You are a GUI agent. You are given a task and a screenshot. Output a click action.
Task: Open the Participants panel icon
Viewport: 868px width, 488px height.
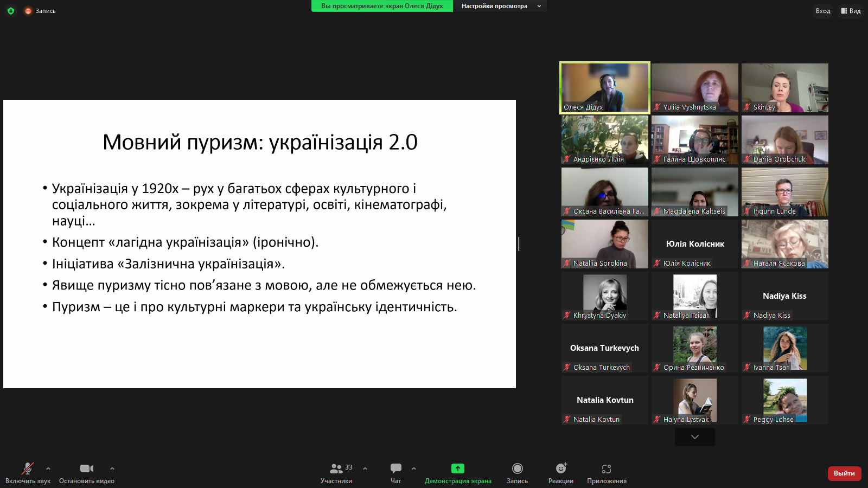point(336,469)
